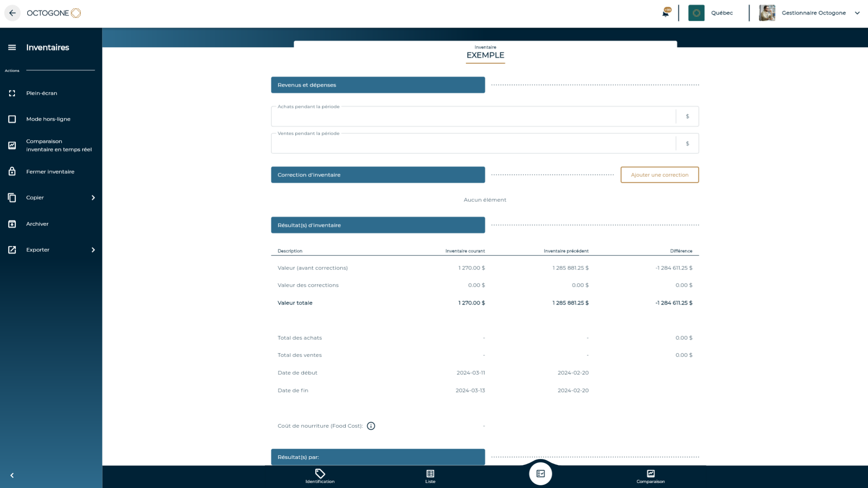Click Ajouter une correction button
The width and height of the screenshot is (868, 488).
659,175
